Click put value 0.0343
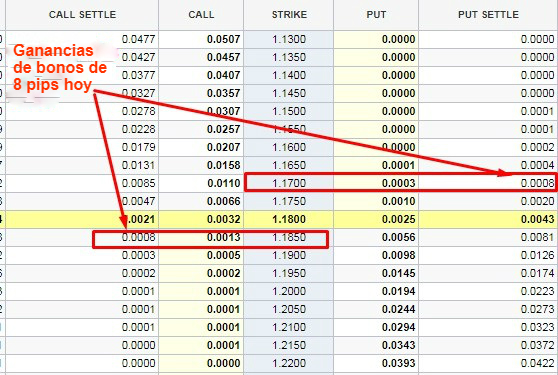 398,345
